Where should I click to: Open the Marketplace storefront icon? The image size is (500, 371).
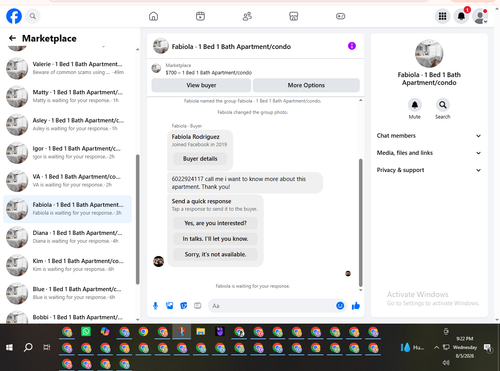294,16
